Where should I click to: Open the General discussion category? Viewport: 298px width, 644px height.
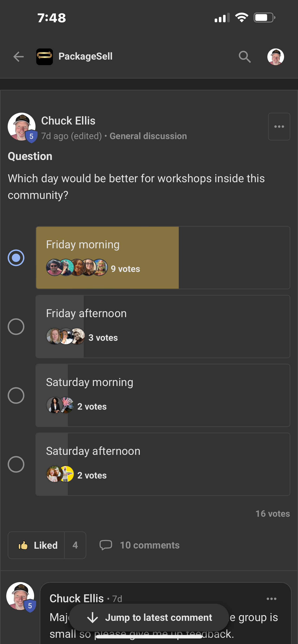(148, 136)
